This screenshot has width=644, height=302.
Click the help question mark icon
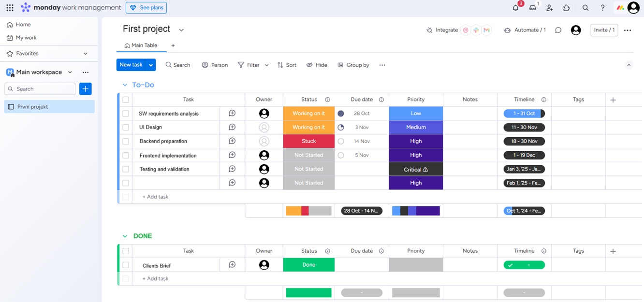602,8
